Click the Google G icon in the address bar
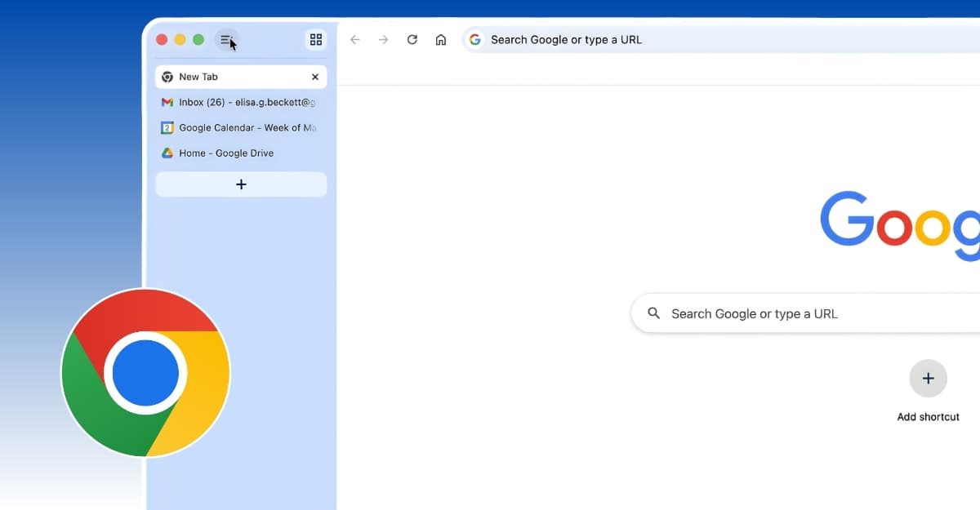This screenshot has height=510, width=980. pyautogui.click(x=474, y=38)
